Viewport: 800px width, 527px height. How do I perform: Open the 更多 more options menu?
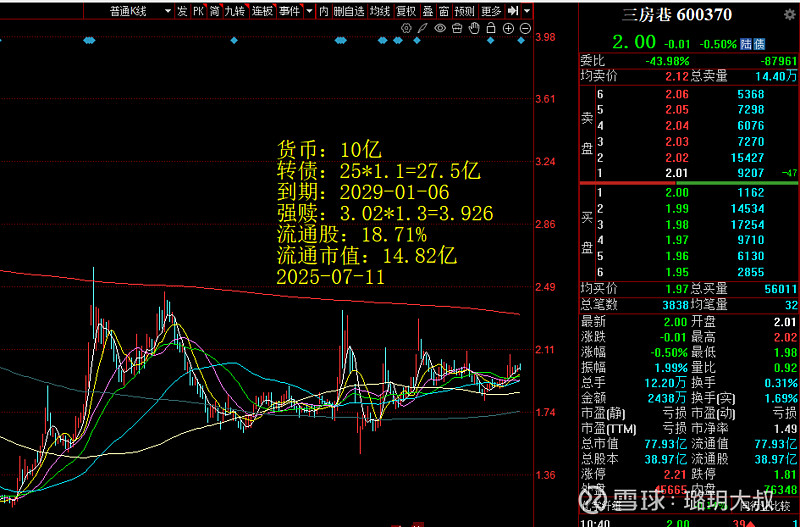pyautogui.click(x=491, y=11)
